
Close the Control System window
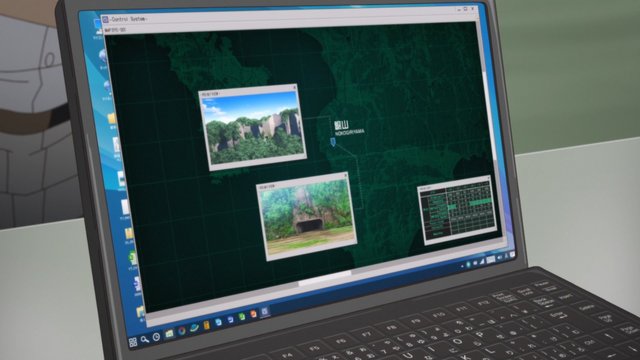[x=473, y=8]
